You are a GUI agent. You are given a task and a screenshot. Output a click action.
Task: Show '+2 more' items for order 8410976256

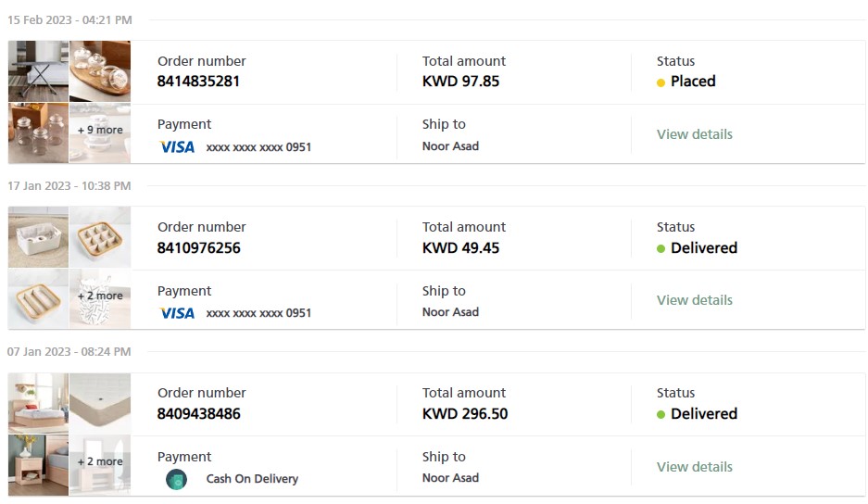click(100, 296)
